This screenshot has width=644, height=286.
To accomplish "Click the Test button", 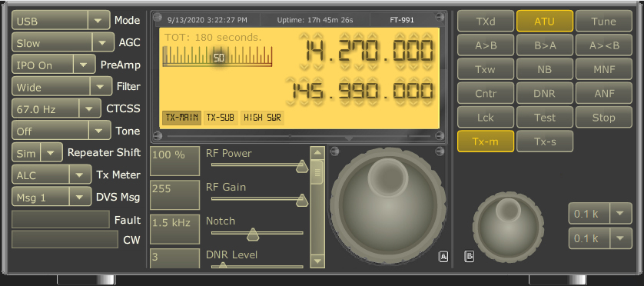I will (x=545, y=118).
